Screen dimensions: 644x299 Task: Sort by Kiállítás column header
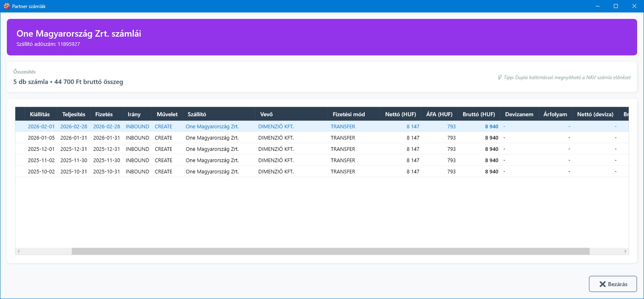click(40, 114)
